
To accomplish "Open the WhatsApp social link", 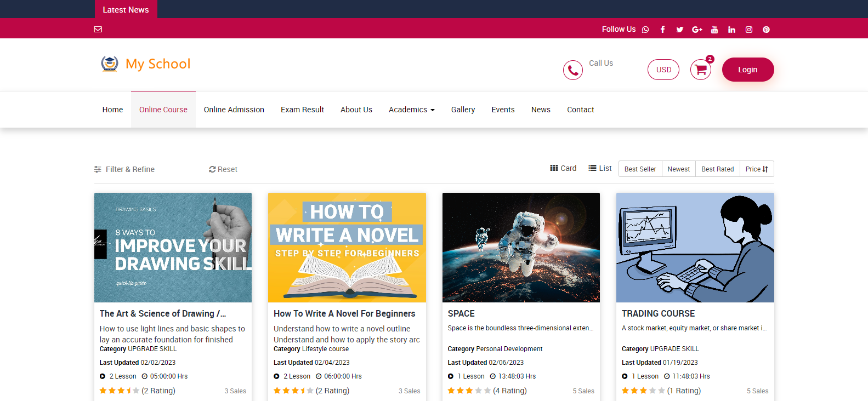I will [x=645, y=30].
